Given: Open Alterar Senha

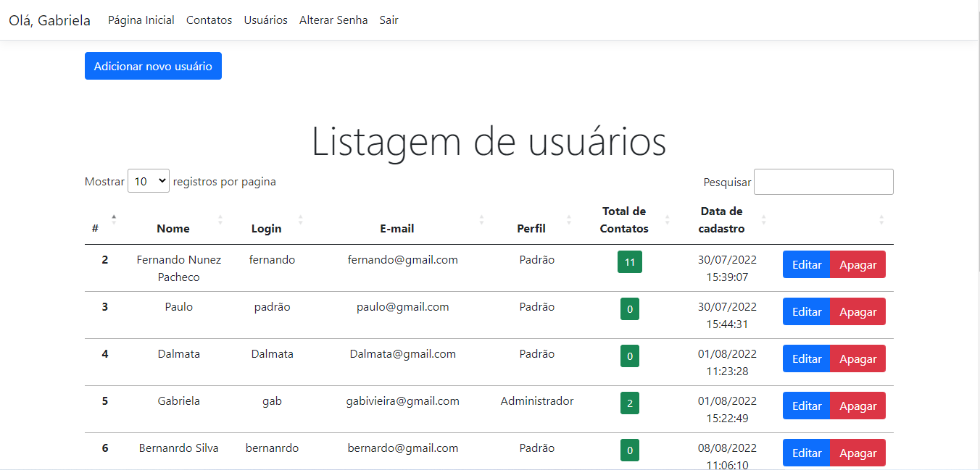Looking at the screenshot, I should (333, 20).
